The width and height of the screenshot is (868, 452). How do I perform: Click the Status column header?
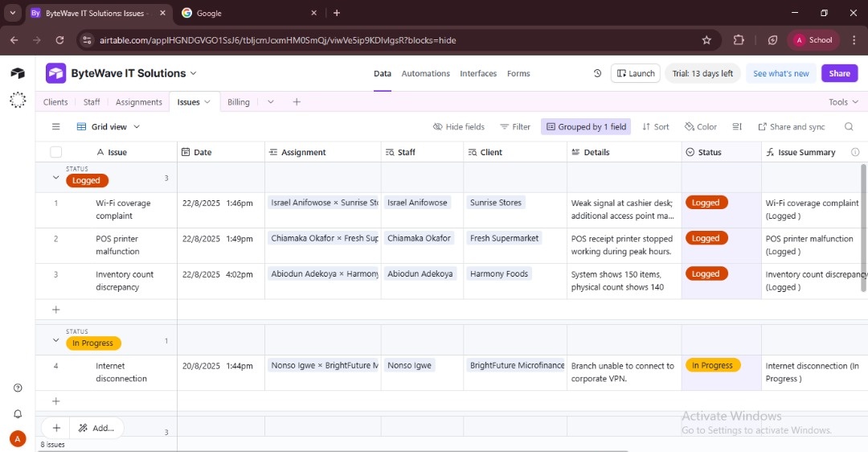(721, 152)
